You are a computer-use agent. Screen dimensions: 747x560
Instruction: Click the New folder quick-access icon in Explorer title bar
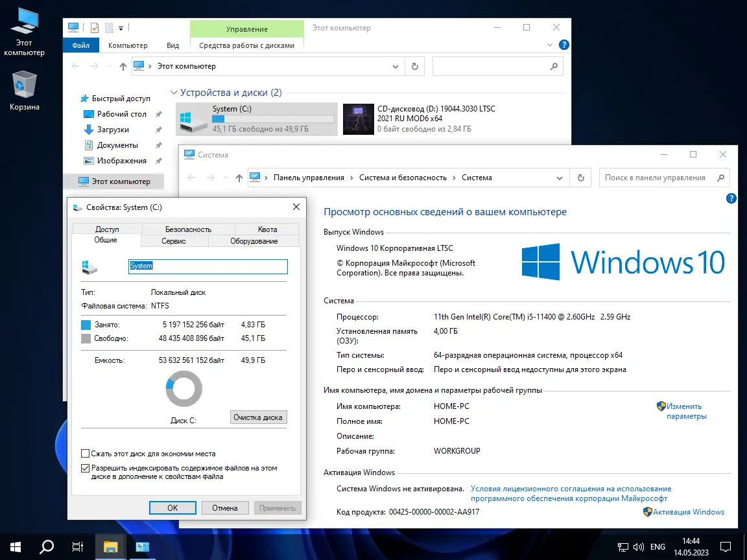tap(109, 28)
